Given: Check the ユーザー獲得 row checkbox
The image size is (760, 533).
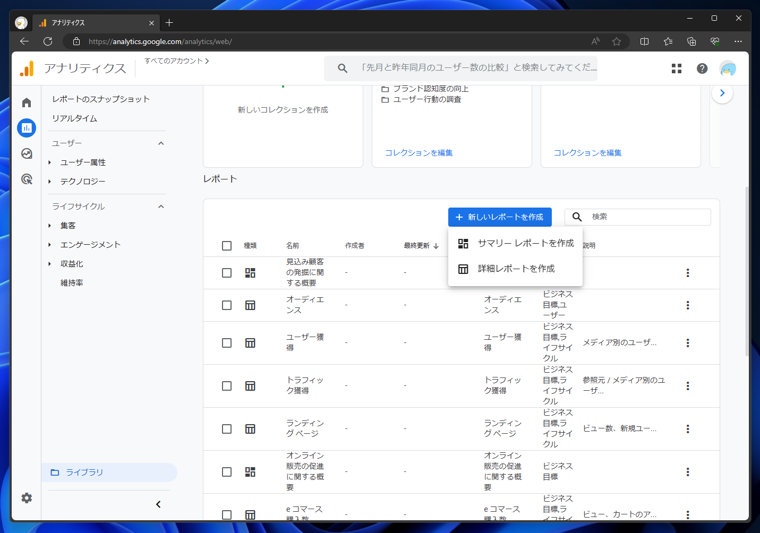Looking at the screenshot, I should (226, 343).
